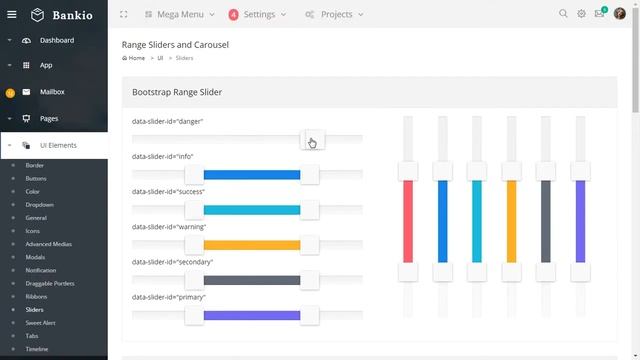Click the purple vertical slider bar
This screenshot has height=360, width=640.
[x=580, y=221]
